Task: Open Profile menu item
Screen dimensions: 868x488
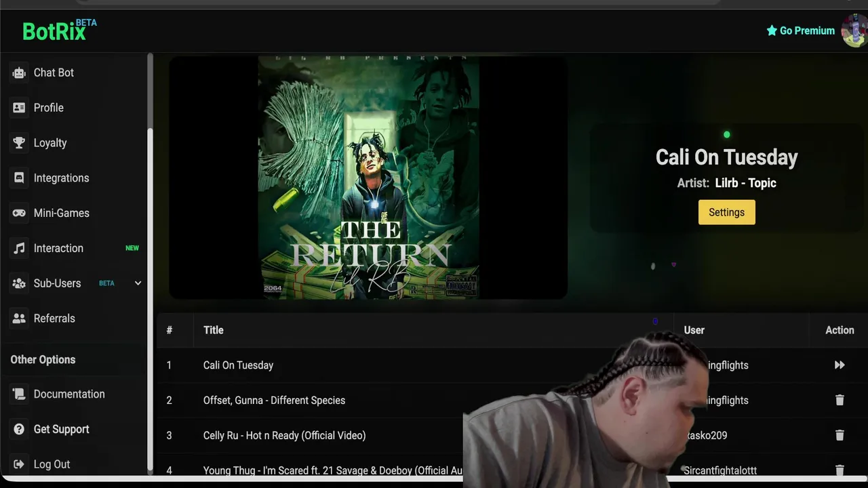Action: point(49,108)
